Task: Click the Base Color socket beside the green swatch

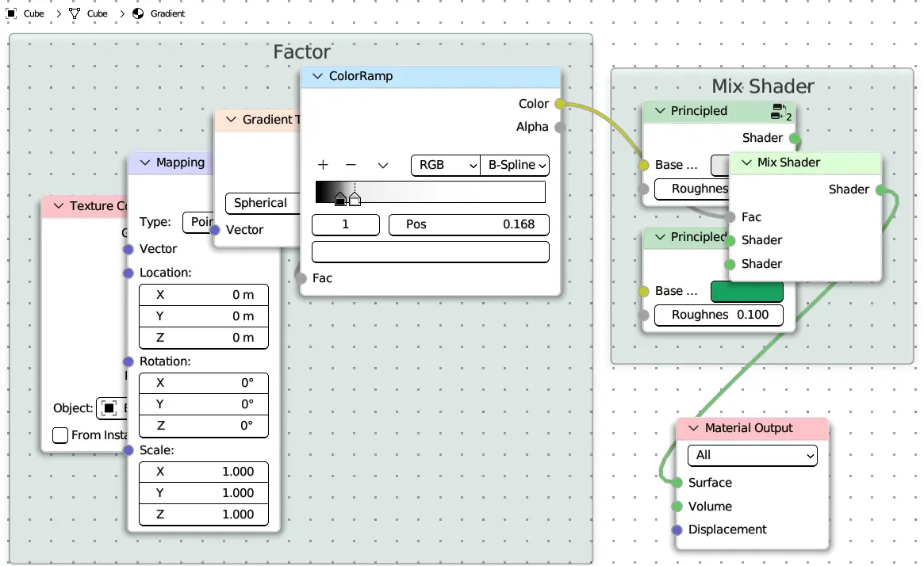Action: pos(643,291)
